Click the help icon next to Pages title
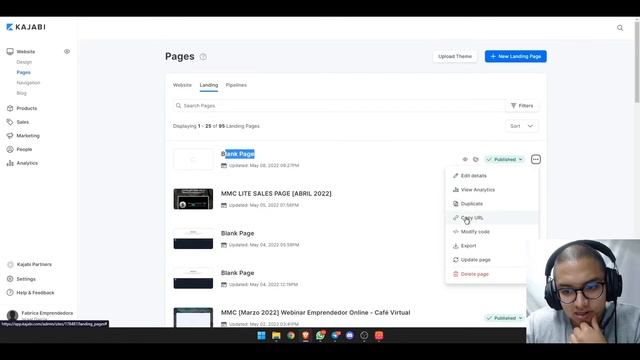 (x=203, y=57)
